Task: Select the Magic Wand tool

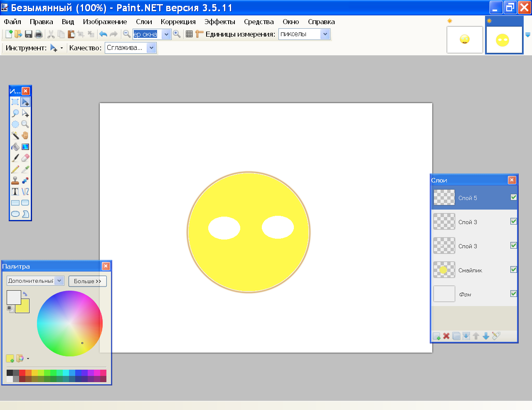Action: [x=15, y=136]
